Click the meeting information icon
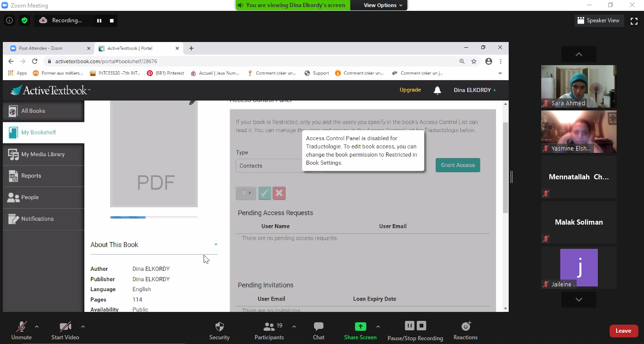The image size is (644, 344). pos(9,20)
